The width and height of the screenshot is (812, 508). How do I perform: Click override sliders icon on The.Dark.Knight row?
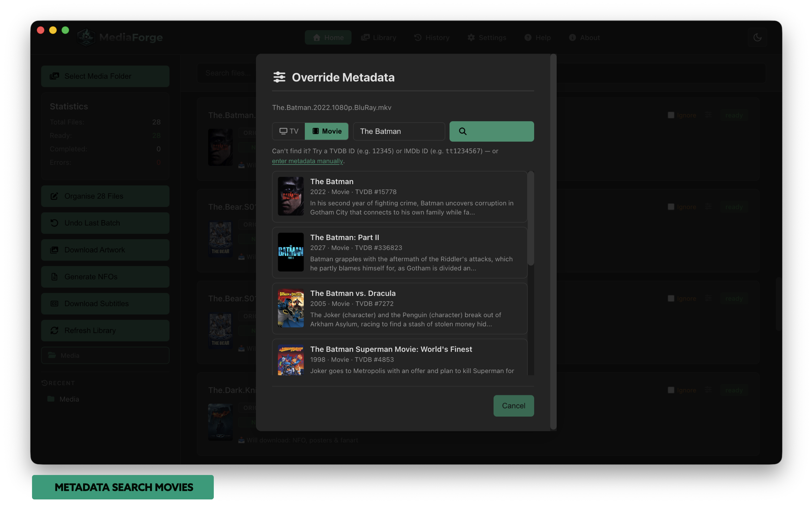pyautogui.click(x=708, y=391)
